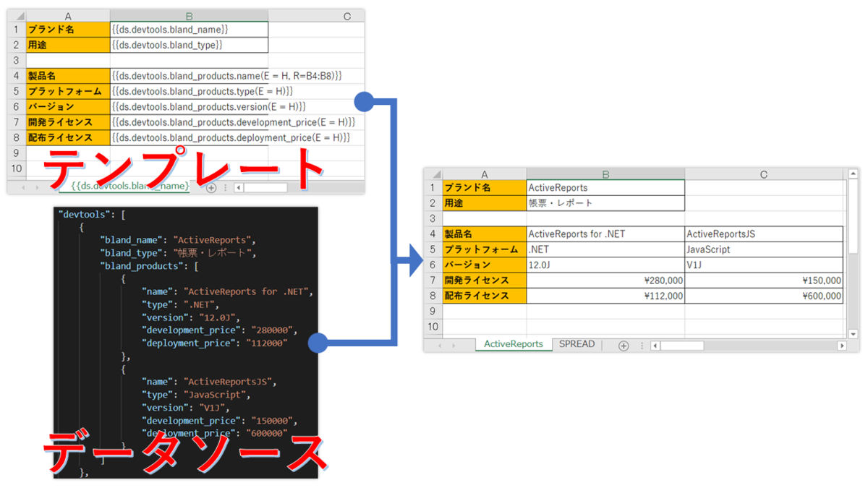
Task: Open the ActiveReports sheet tab
Action: [514, 344]
